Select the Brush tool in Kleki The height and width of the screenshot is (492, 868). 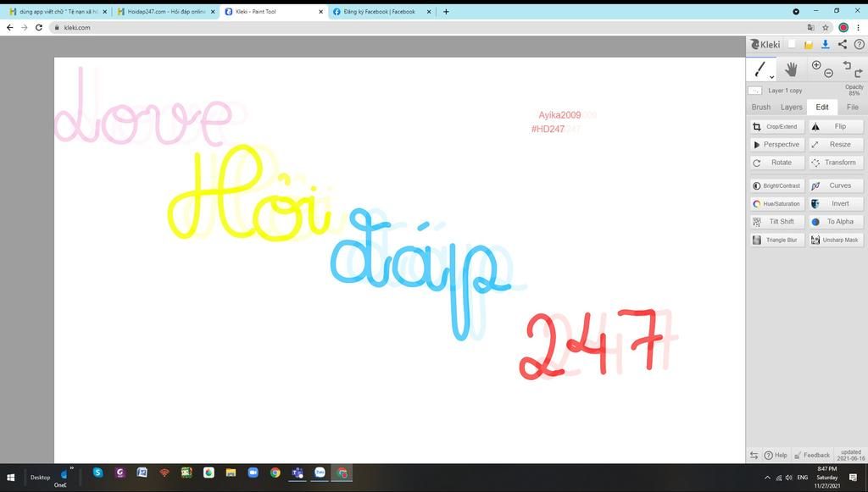tap(760, 69)
